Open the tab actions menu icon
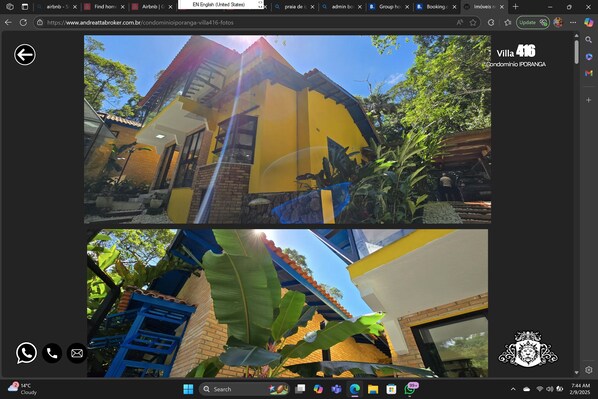Image resolution: width=598 pixels, height=399 pixels. (x=25, y=6)
